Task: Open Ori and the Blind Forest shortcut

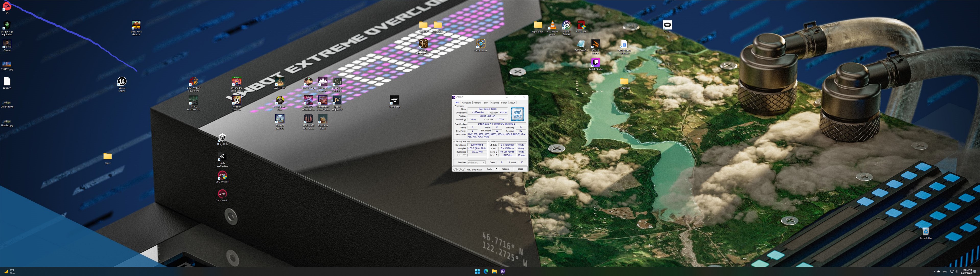Action: [237, 85]
